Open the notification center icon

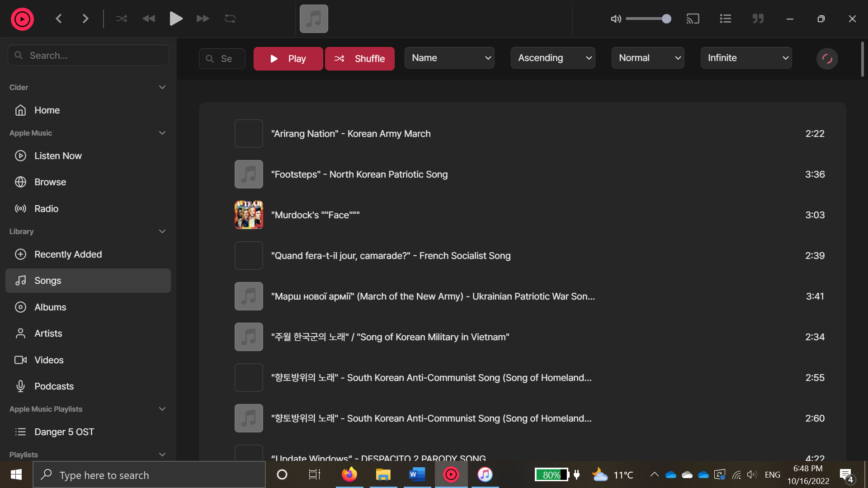coord(847,475)
